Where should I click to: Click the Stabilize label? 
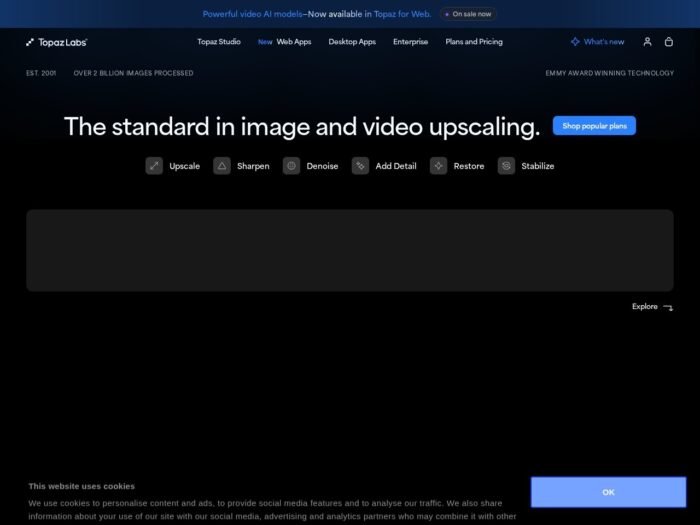(x=538, y=166)
